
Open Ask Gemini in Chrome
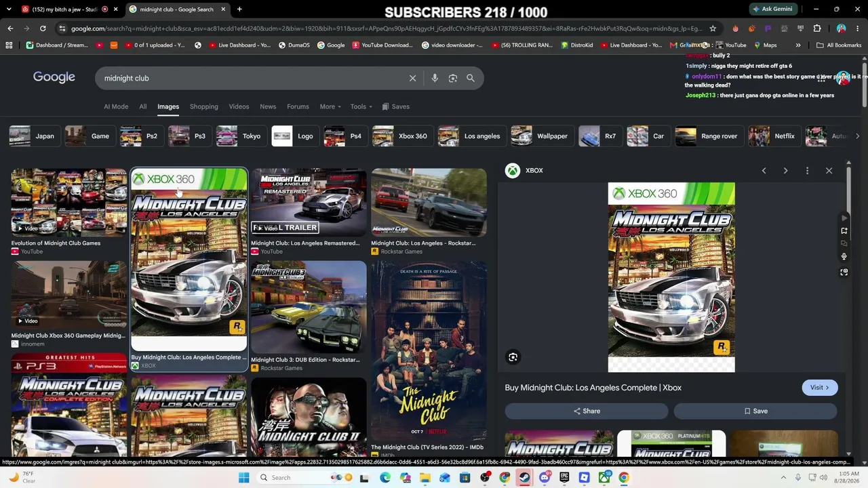[772, 9]
